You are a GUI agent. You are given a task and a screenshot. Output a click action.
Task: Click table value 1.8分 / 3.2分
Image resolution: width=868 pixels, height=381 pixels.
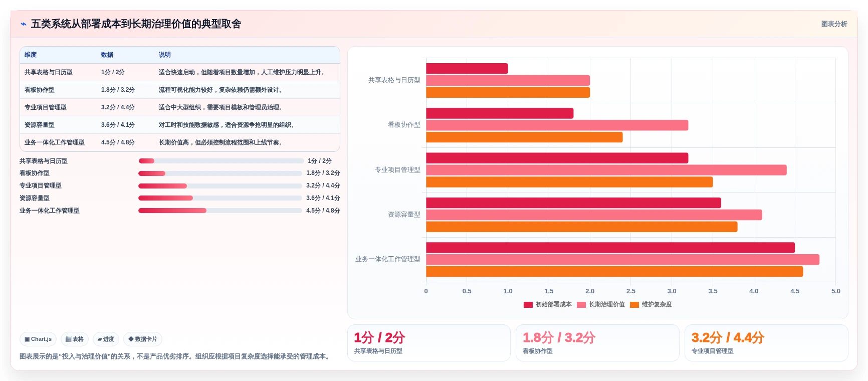pyautogui.click(x=118, y=90)
